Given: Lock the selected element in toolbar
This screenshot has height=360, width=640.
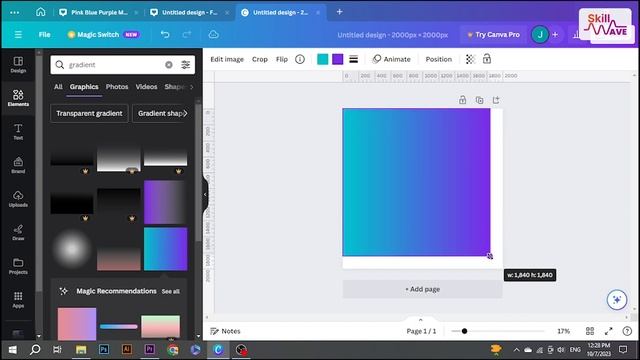Looking at the screenshot, I should [x=487, y=59].
